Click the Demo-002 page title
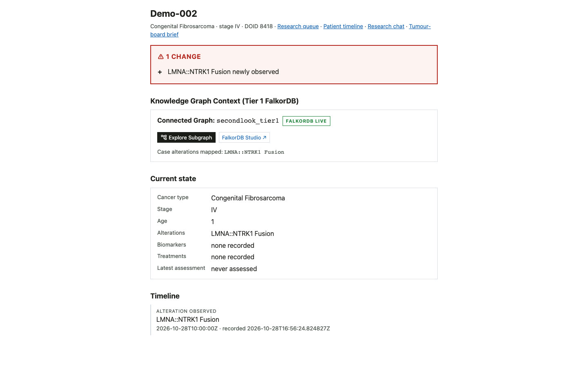 click(174, 13)
